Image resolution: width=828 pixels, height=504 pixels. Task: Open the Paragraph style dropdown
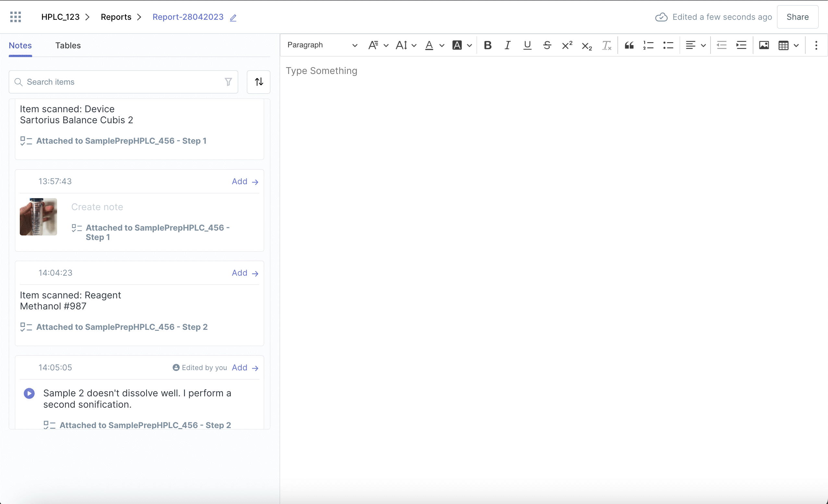click(x=322, y=45)
